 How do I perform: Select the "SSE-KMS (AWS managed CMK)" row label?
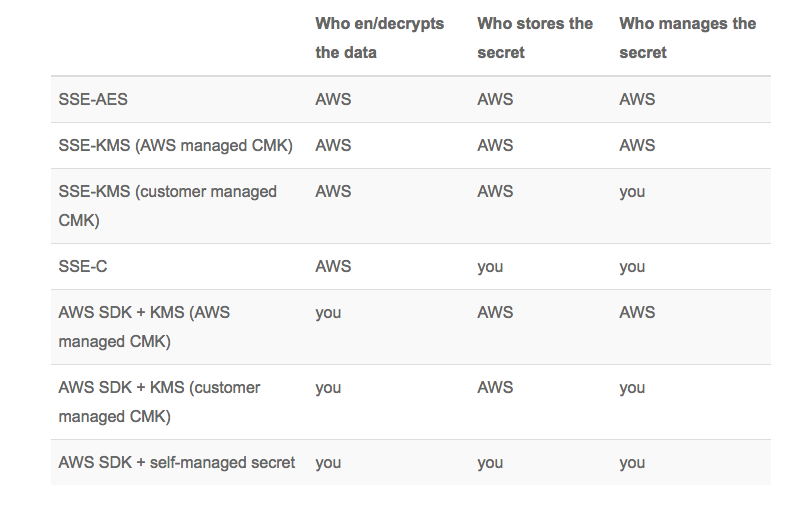[175, 145]
